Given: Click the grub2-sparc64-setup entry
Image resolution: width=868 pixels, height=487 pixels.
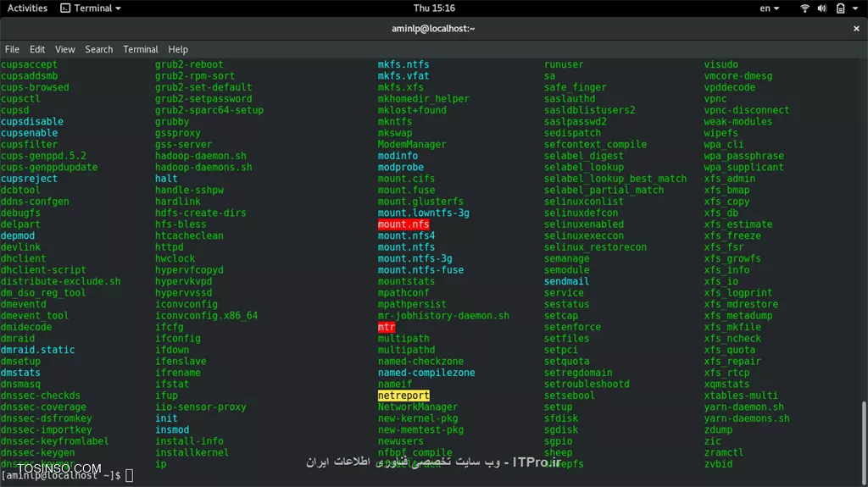Looking at the screenshot, I should point(209,110).
